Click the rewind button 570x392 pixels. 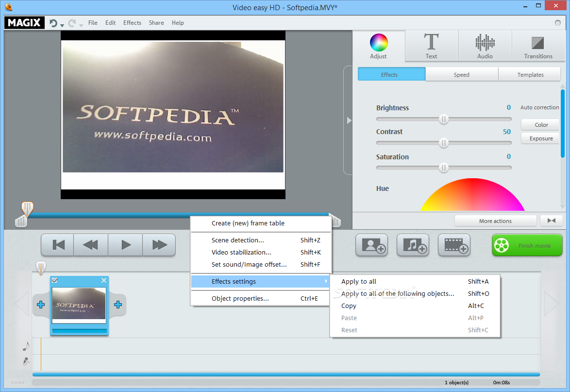click(x=90, y=245)
